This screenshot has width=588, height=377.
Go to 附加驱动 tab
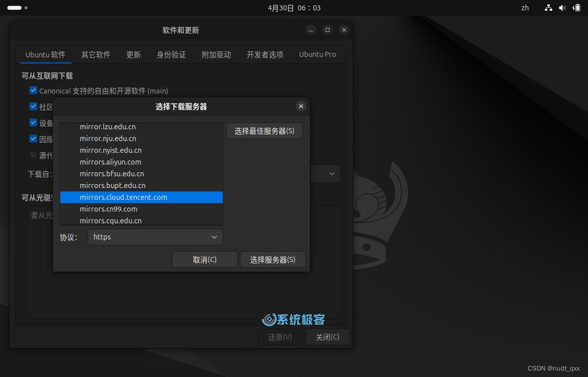tap(216, 54)
